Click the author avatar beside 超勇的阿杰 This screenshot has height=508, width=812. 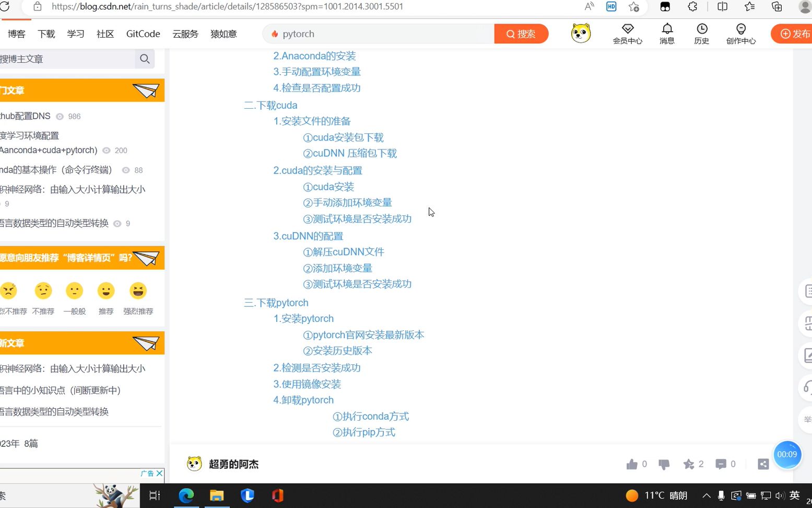click(194, 464)
